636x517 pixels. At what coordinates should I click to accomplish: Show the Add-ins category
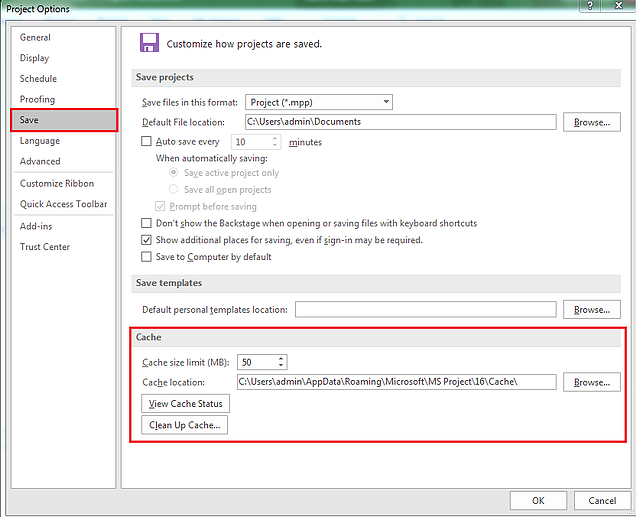pyautogui.click(x=36, y=226)
